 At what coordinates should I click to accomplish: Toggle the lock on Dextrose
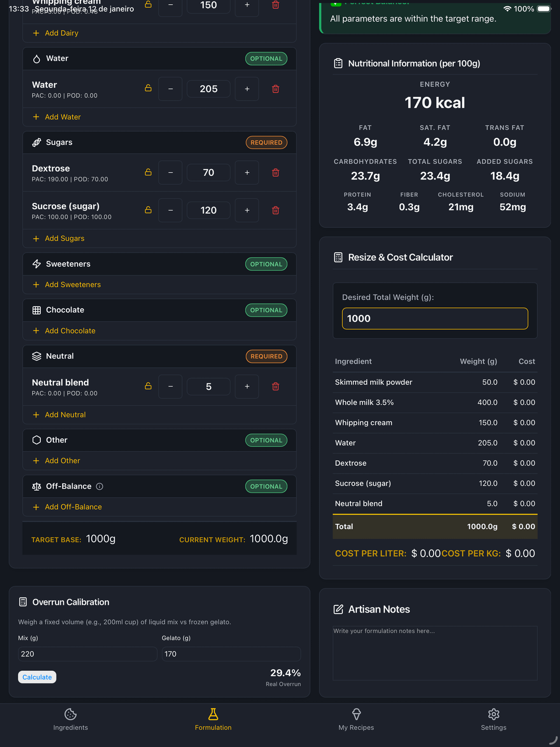point(148,172)
